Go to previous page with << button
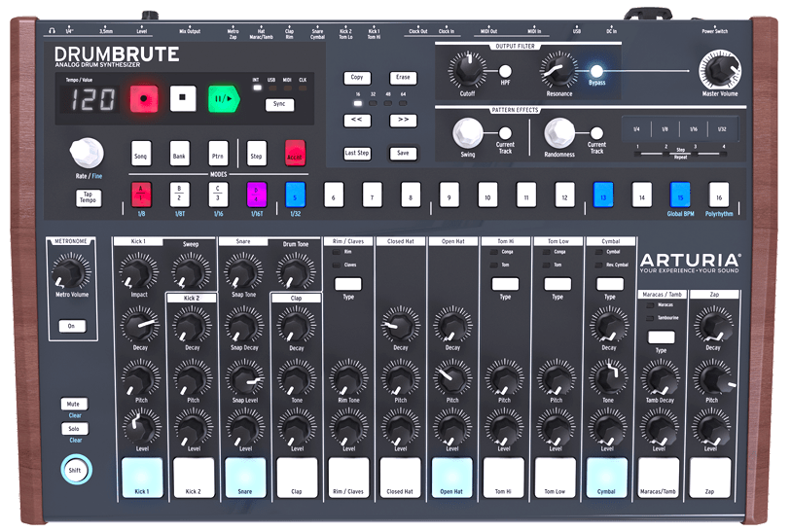 coord(357,120)
